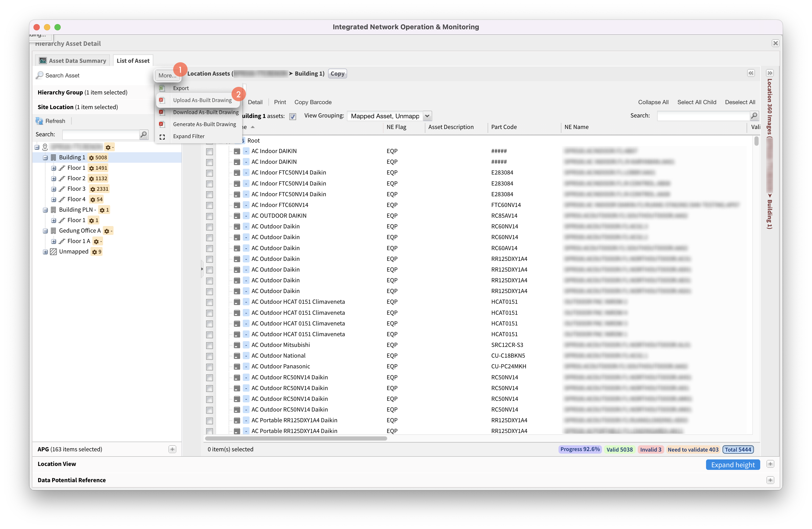The height and width of the screenshot is (529, 812).
Task: Click the Progress 92.6% status badge
Action: [580, 449]
